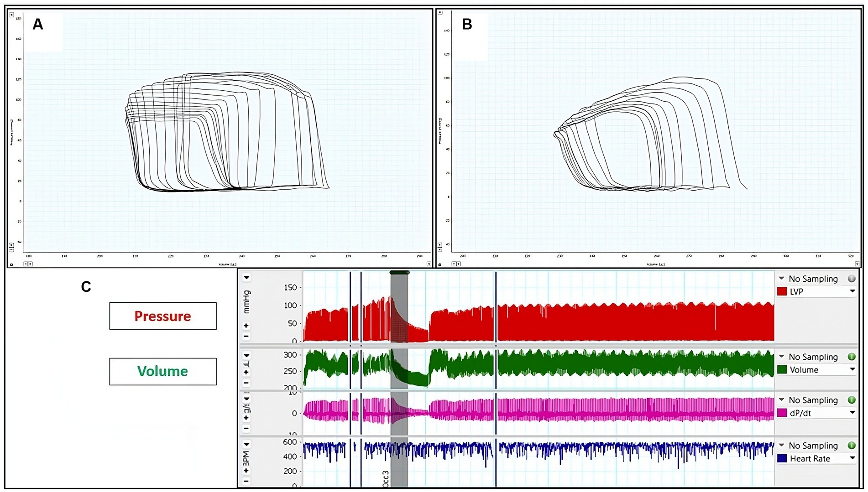Screen dimensions: 868x492
Task: Open BPM axis dropdown on Heart Rate channel
Action: tap(246, 444)
